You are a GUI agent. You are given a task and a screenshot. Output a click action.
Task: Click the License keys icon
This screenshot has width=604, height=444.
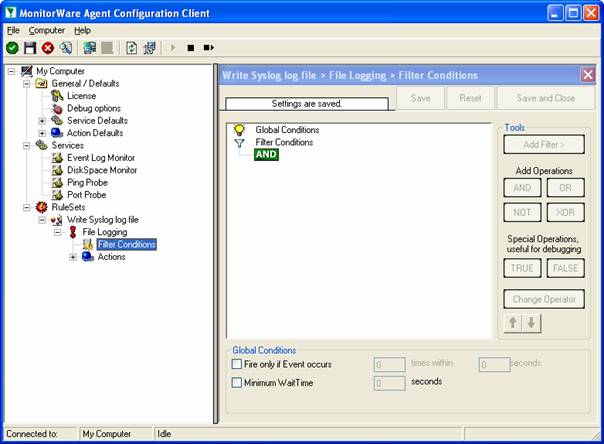click(x=57, y=96)
